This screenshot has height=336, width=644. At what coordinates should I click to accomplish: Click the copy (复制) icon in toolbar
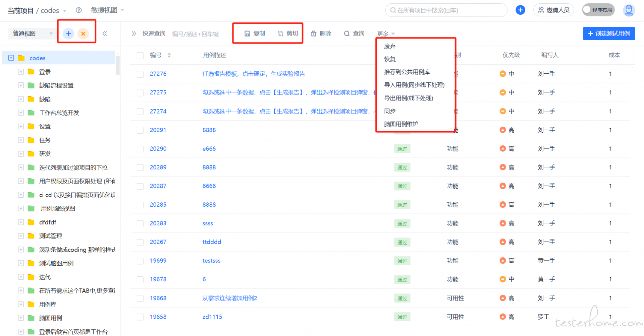point(248,33)
